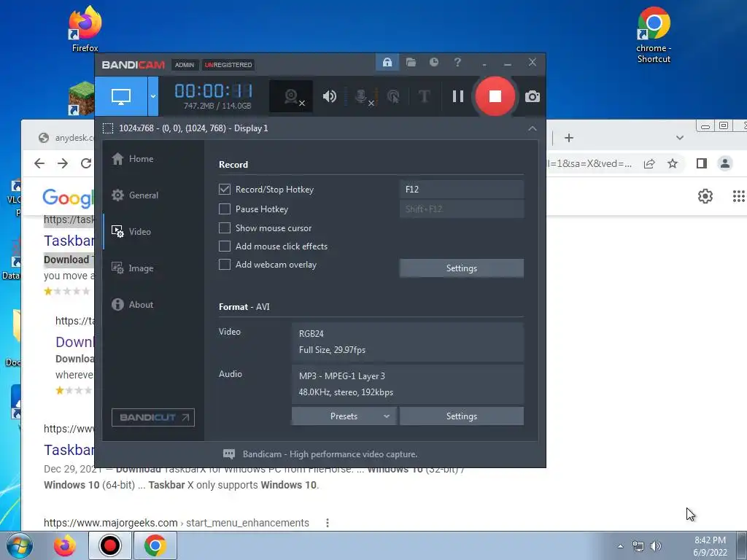Open Format section Settings button
Screen dimensions: 747x560
point(462,416)
